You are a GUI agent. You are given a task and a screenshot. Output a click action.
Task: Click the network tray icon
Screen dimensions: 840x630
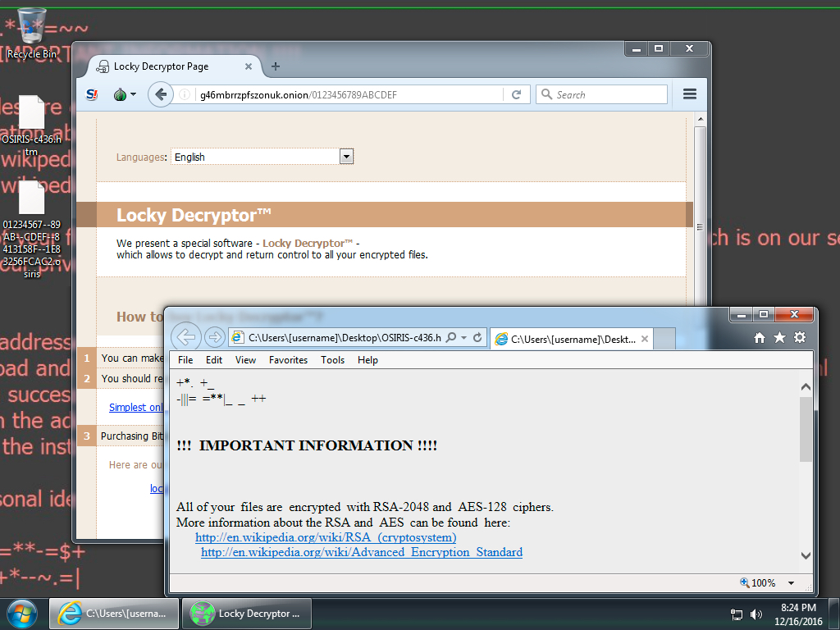pos(737,614)
